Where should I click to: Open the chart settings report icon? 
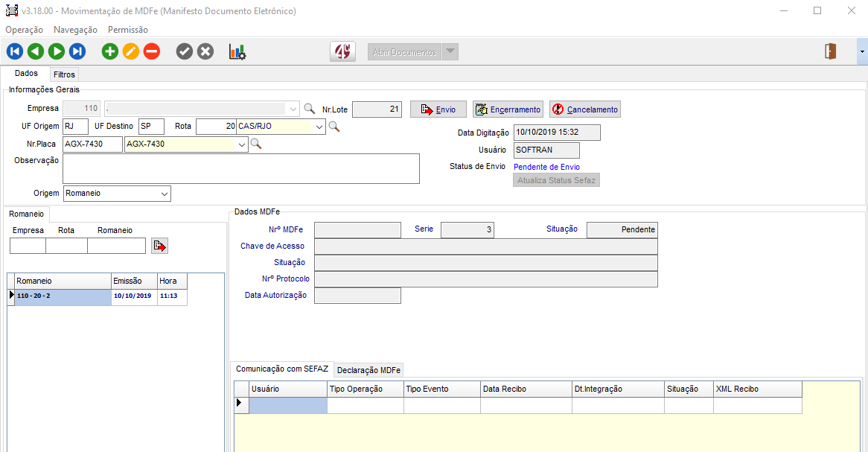click(x=237, y=51)
